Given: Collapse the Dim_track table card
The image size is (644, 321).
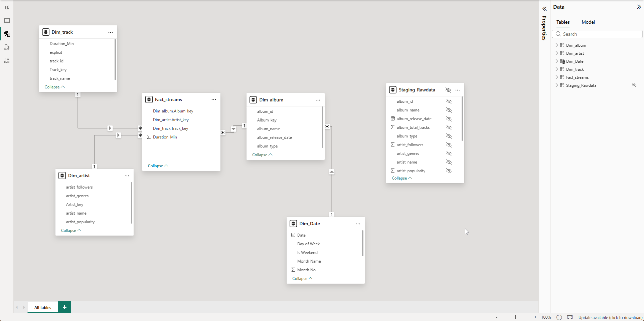Looking at the screenshot, I should pyautogui.click(x=54, y=87).
